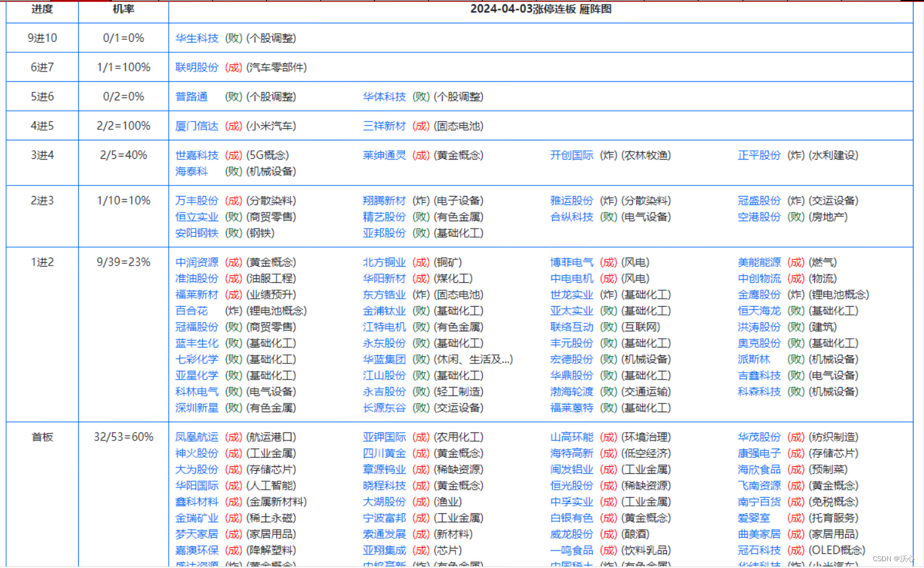This screenshot has height=568, width=924.
Task: Open the 七彩化学 stock link
Action: click(x=197, y=359)
